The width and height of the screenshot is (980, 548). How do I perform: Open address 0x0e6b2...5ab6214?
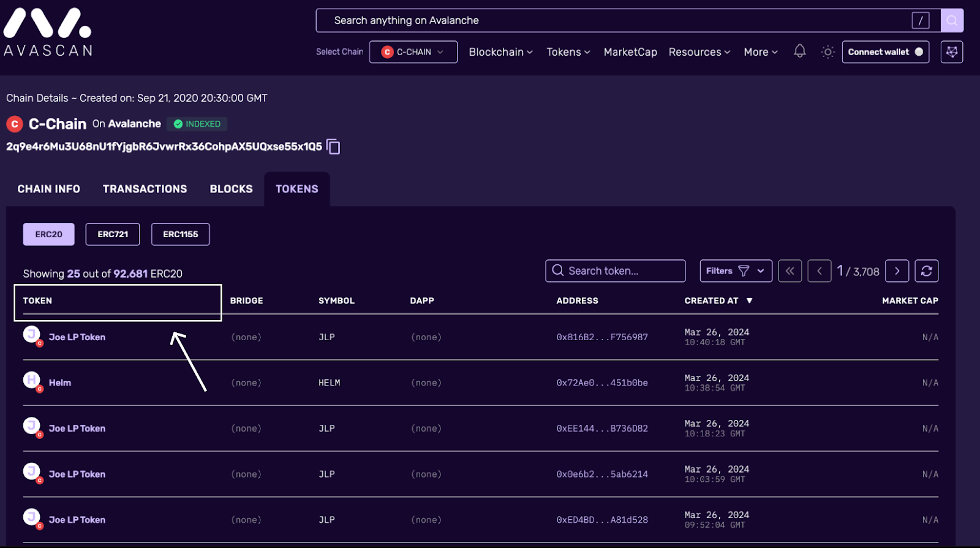(602, 474)
